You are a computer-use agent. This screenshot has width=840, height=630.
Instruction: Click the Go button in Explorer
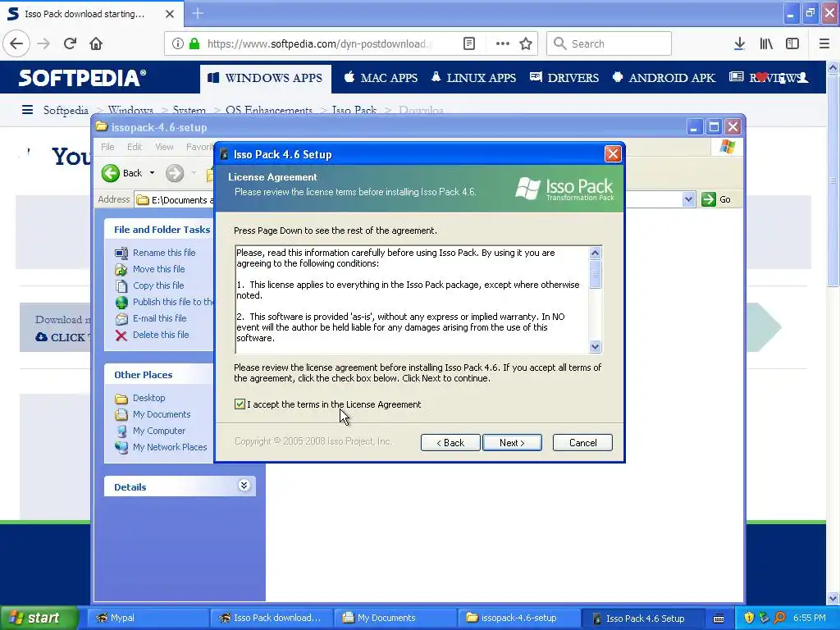point(717,199)
